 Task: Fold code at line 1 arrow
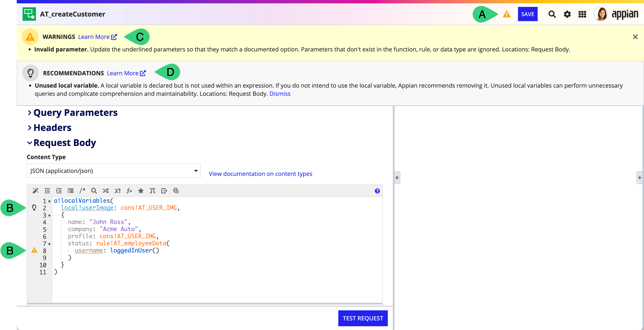tap(50, 202)
